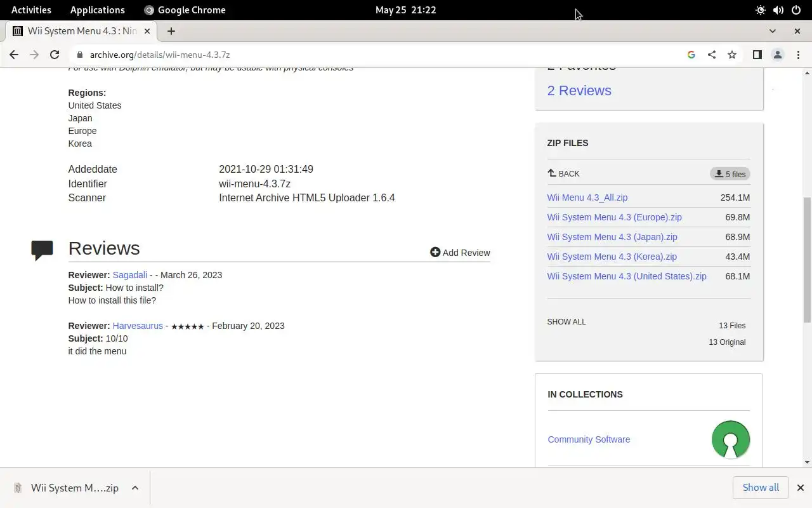The width and height of the screenshot is (812, 508).
Task: Open the side panel icon in Chrome
Action: (x=757, y=55)
